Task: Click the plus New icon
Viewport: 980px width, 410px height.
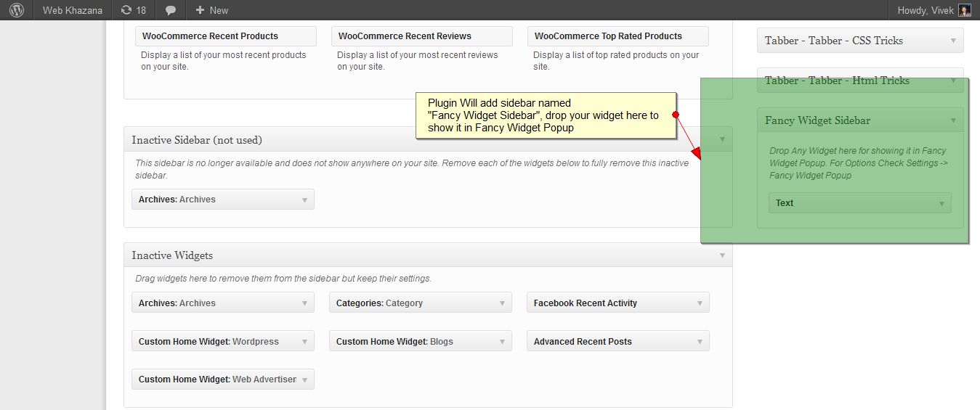Action: pyautogui.click(x=200, y=10)
